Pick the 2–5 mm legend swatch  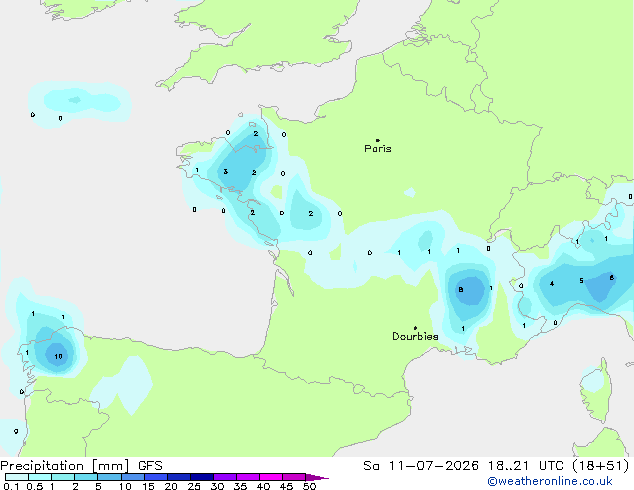(x=86, y=477)
